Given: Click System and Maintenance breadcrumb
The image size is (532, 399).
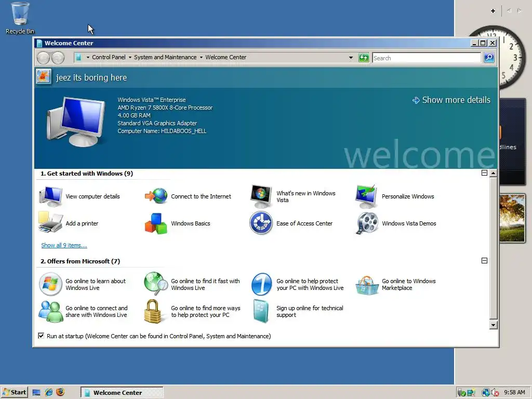Looking at the screenshot, I should pyautogui.click(x=165, y=57).
